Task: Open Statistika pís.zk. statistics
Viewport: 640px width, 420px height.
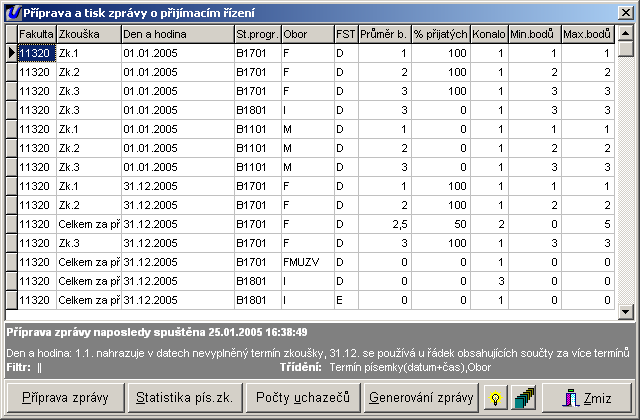Action: click(184, 398)
